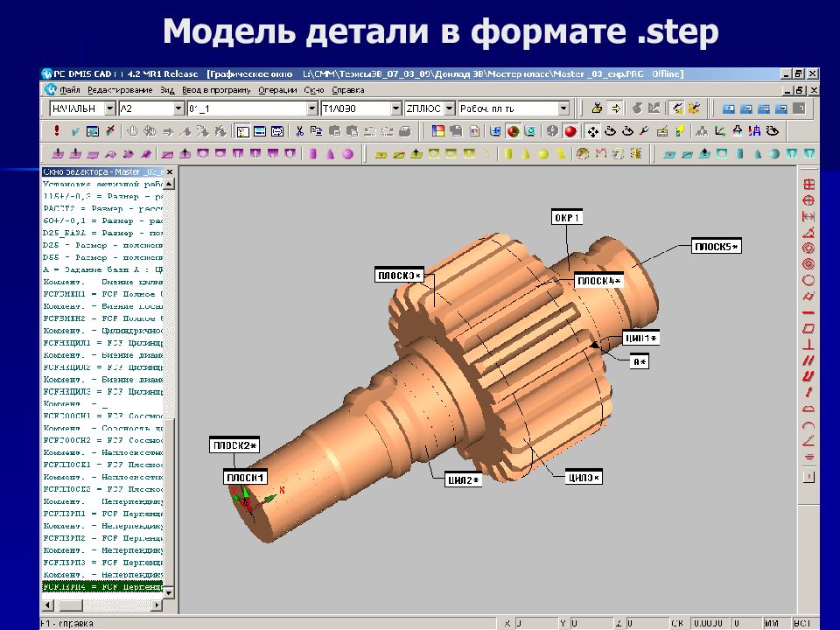Click the MM units button in status bar
Image resolution: width=840 pixels, height=630 pixels.
pyautogui.click(x=770, y=622)
